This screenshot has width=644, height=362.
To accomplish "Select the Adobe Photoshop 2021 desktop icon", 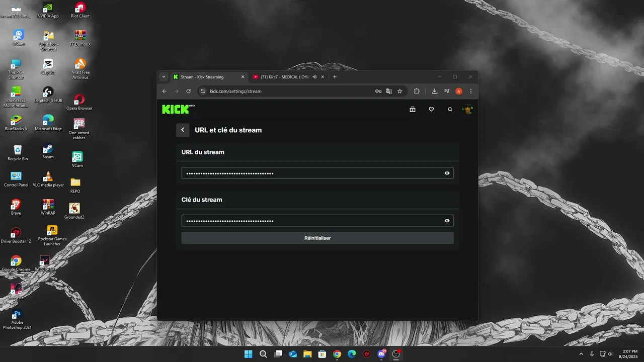I will pyautogui.click(x=17, y=320).
